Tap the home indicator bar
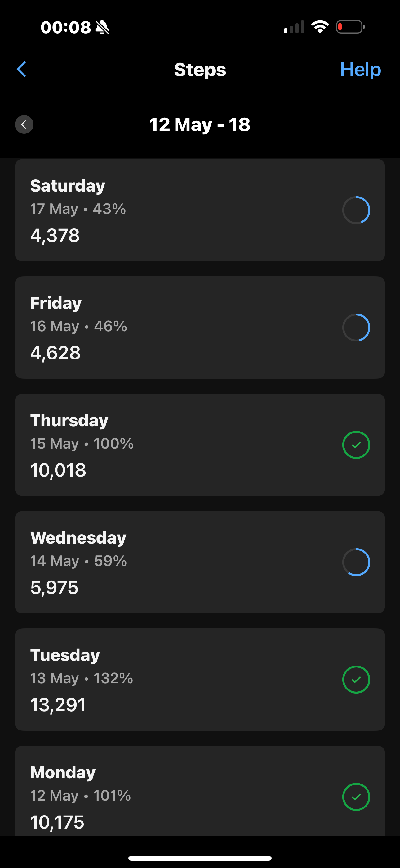This screenshot has width=400, height=868. coord(200,858)
